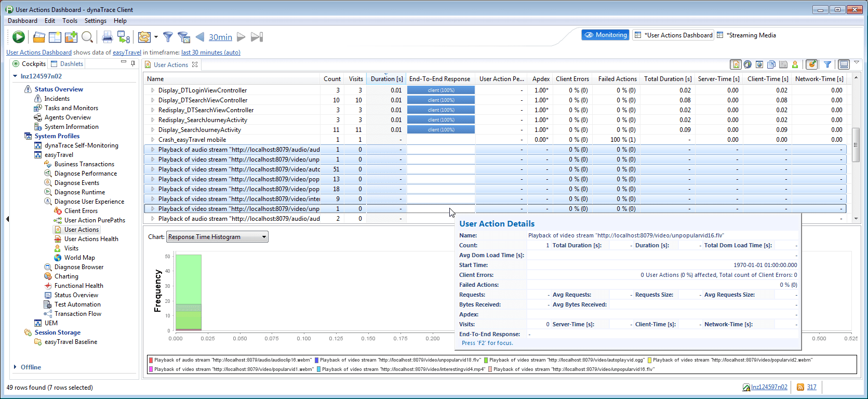
Task: Click the funnel with dashboard filter icon
Action: [183, 37]
